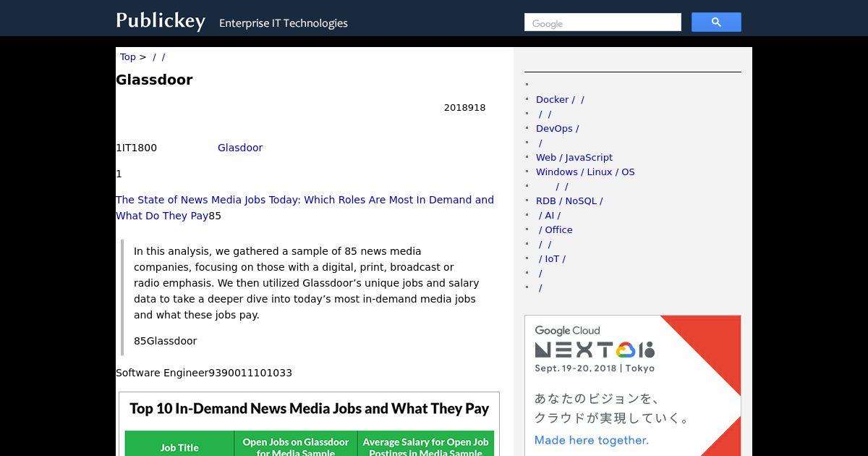
Task: Open the Glasdoor link in the article
Action: pyautogui.click(x=240, y=148)
